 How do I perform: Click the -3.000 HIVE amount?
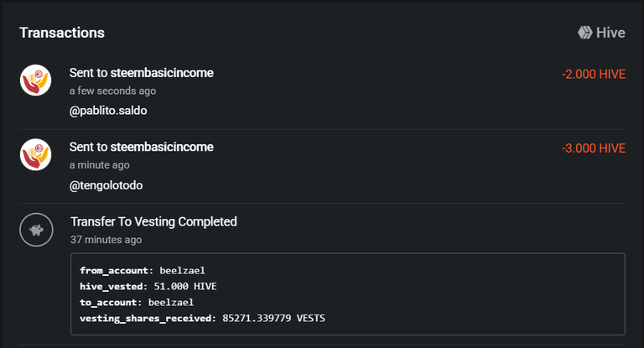[x=594, y=148]
